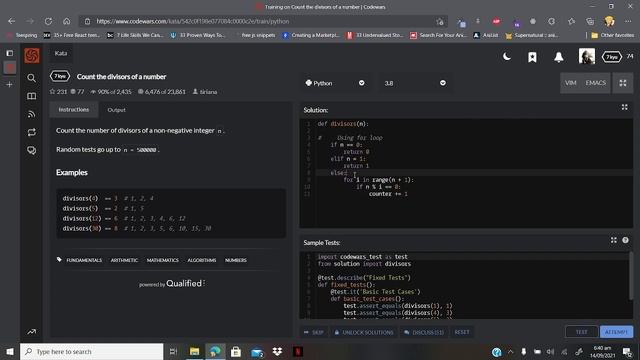
Task: Switch to the Instructions tab
Action: 74,110
